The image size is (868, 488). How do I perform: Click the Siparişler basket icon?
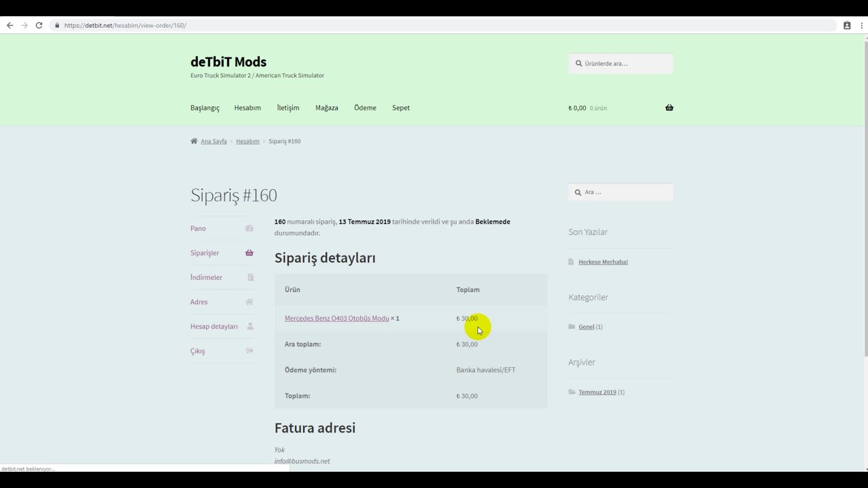point(250,253)
